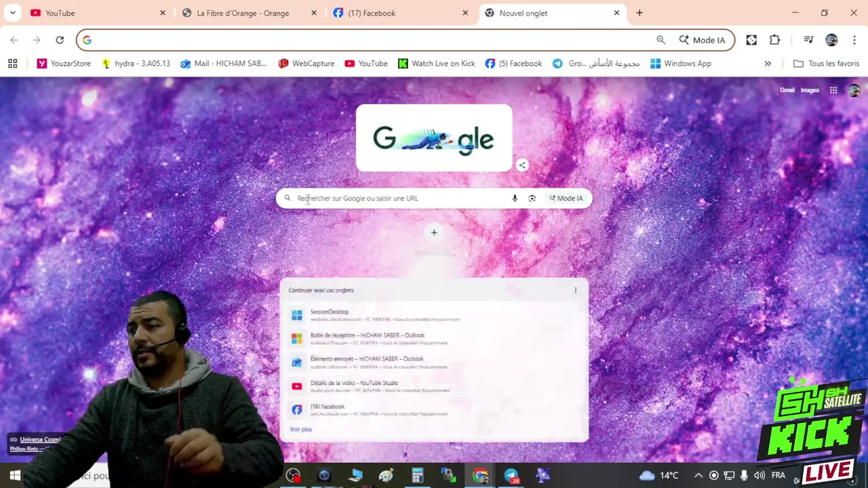Open the satellite dish taskbar icon
The height and width of the screenshot is (488, 868).
click(542, 476)
